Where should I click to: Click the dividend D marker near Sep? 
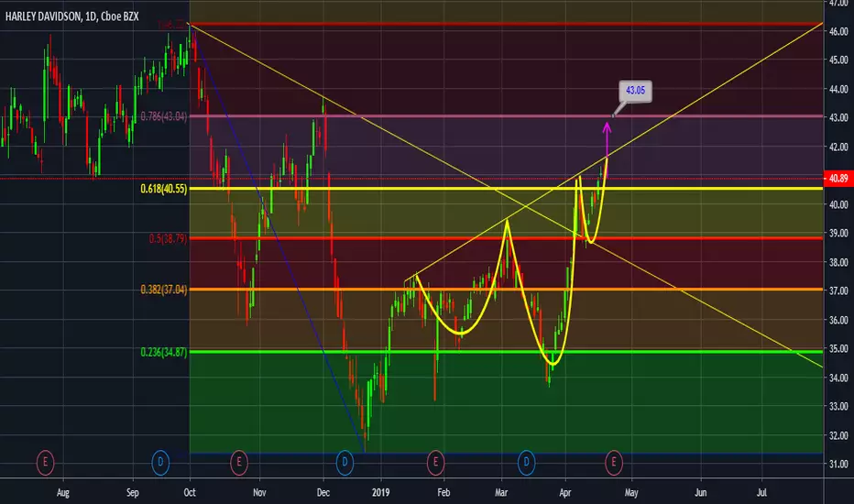[160, 463]
